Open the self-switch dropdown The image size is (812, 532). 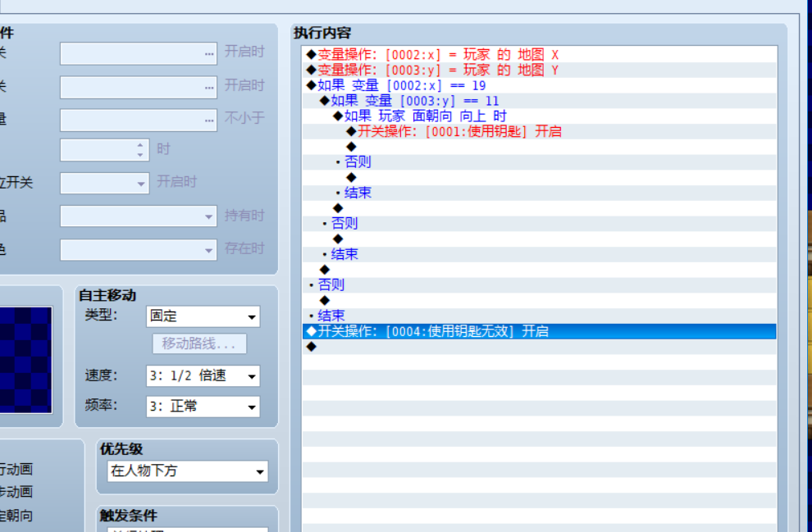(x=105, y=183)
